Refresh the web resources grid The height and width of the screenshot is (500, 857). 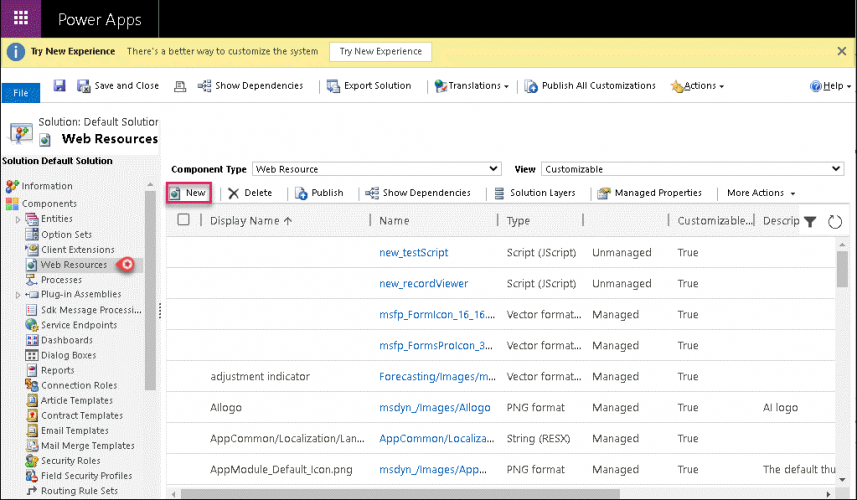(x=835, y=222)
